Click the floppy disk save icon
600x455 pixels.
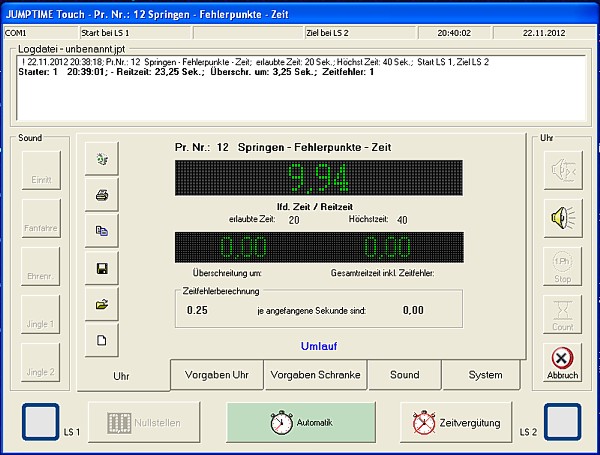(x=101, y=268)
